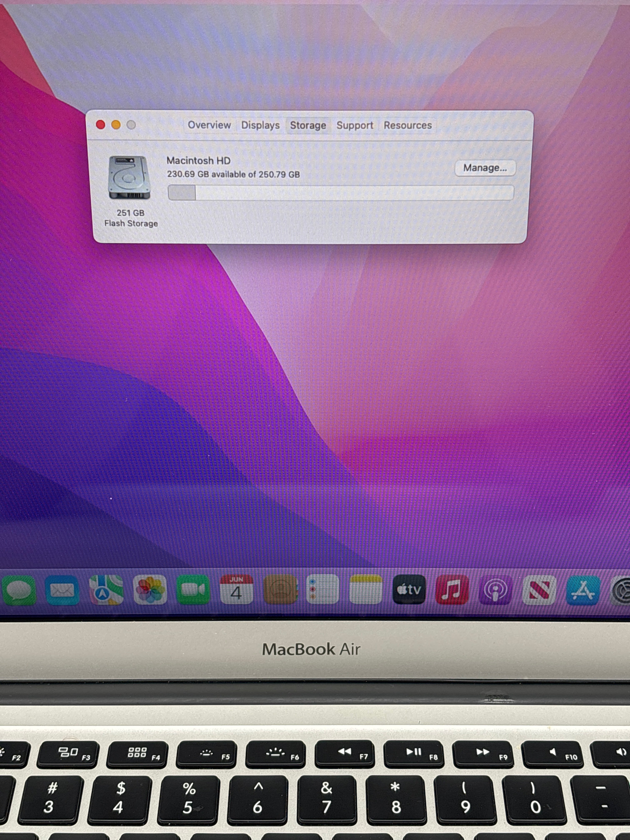Click the Macintosh HD volume name
630x840 pixels.
click(198, 161)
